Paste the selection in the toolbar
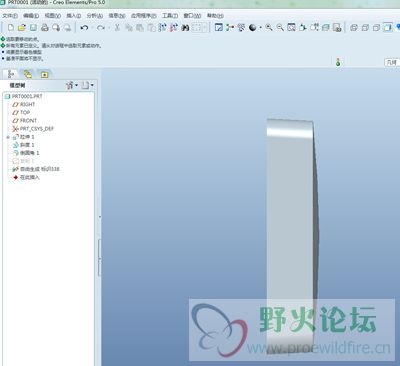The image size is (400, 366). pyautogui.click(x=140, y=28)
